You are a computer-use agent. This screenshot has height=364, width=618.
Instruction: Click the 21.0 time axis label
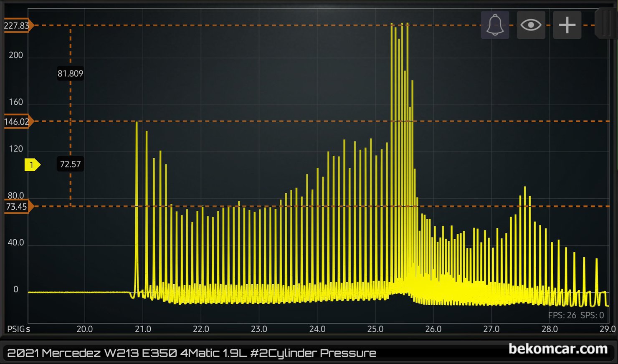[x=143, y=329]
